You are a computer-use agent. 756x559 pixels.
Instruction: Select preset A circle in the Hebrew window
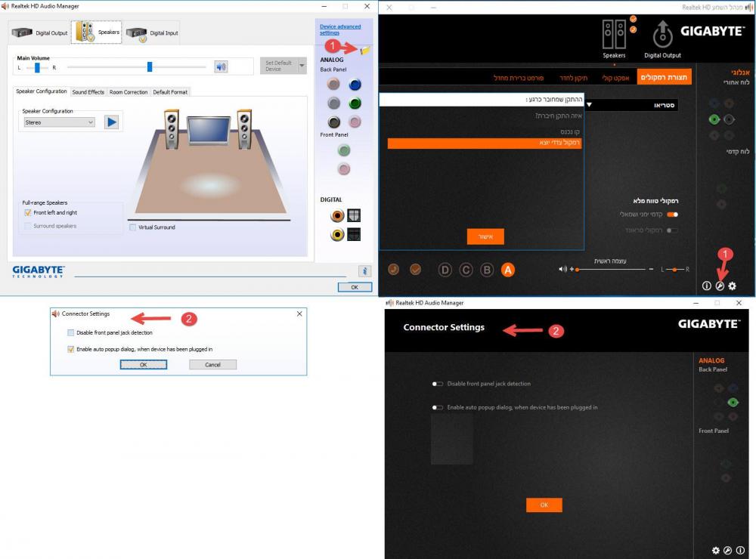tap(508, 270)
